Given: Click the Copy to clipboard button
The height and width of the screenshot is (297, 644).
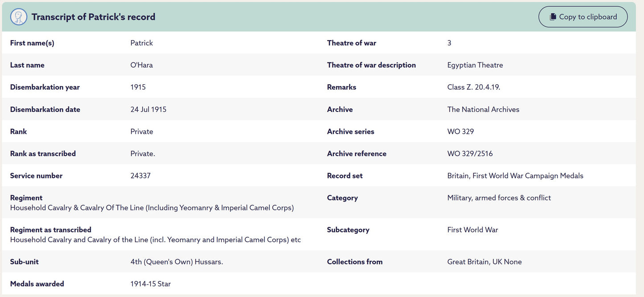Looking at the screenshot, I should [583, 17].
